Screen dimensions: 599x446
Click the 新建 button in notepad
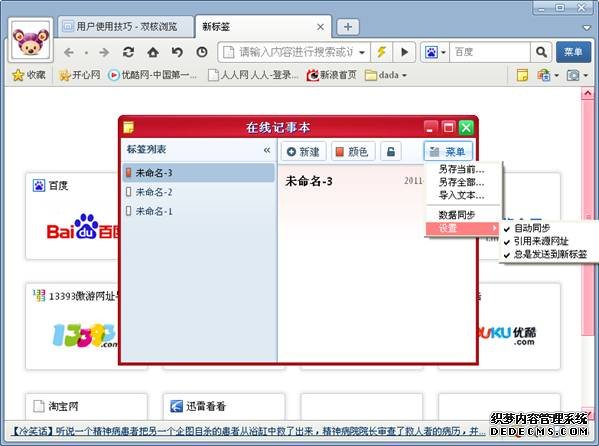click(x=303, y=152)
